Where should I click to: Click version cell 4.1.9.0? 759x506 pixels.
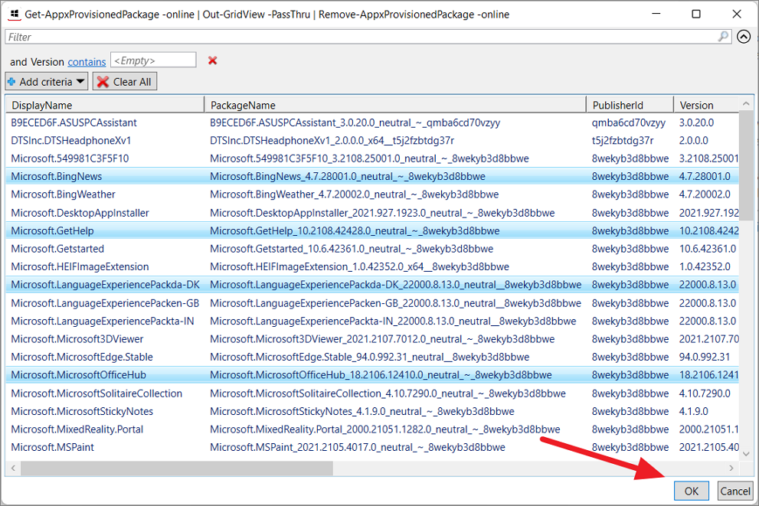[693, 411]
